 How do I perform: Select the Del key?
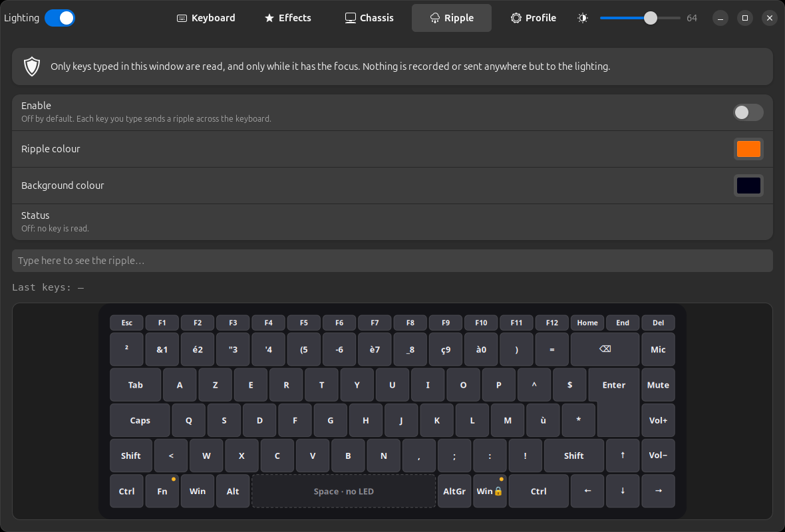pos(658,323)
